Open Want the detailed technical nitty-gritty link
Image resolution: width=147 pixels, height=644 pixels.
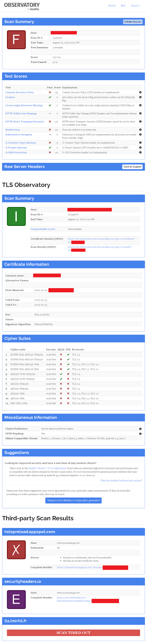[121, 481]
